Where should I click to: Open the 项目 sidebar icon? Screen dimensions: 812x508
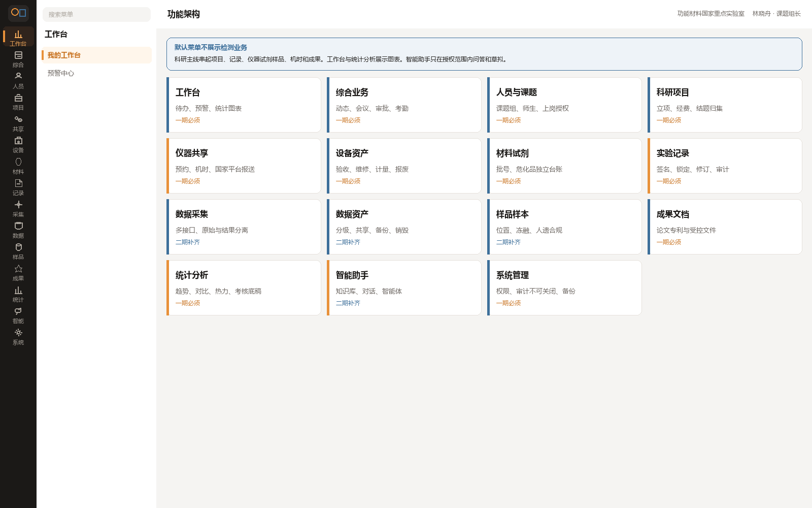click(x=18, y=102)
